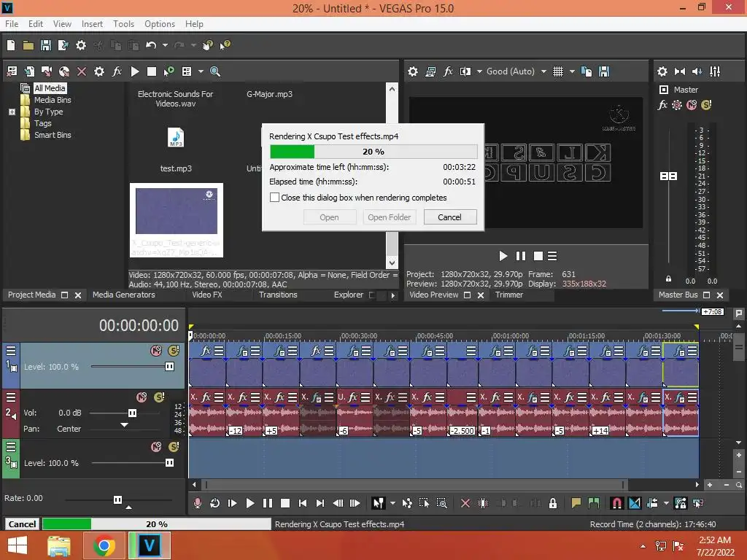Select test.mp3 media file
The image size is (747, 560).
tap(176, 149)
